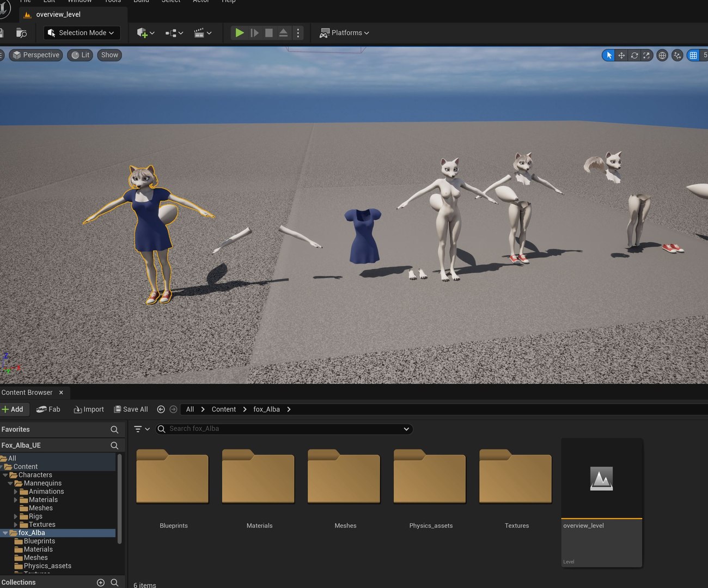Click the Eject from player button
Viewport: 708px width, 588px height.
tap(283, 33)
